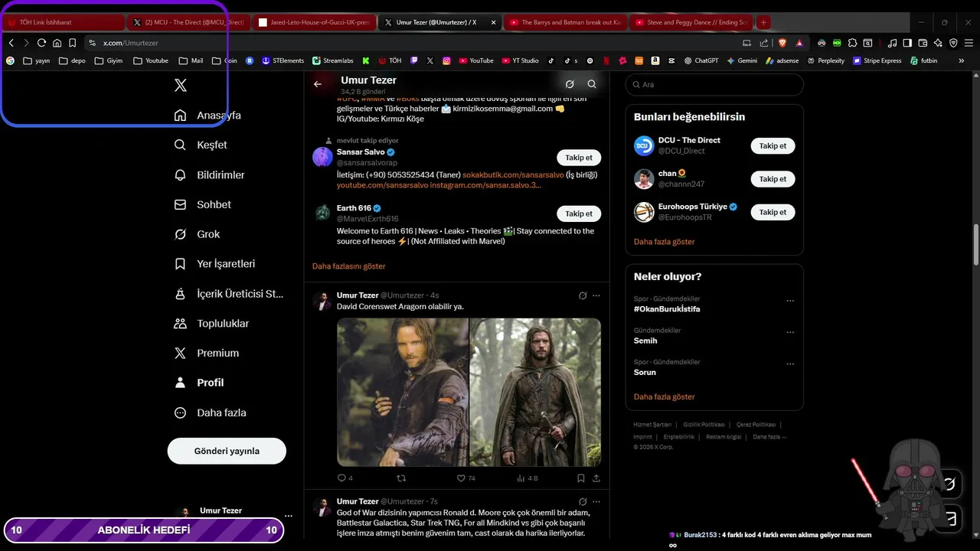Switch to the MCU - The Direct tab
980x551 pixels.
tap(188, 22)
